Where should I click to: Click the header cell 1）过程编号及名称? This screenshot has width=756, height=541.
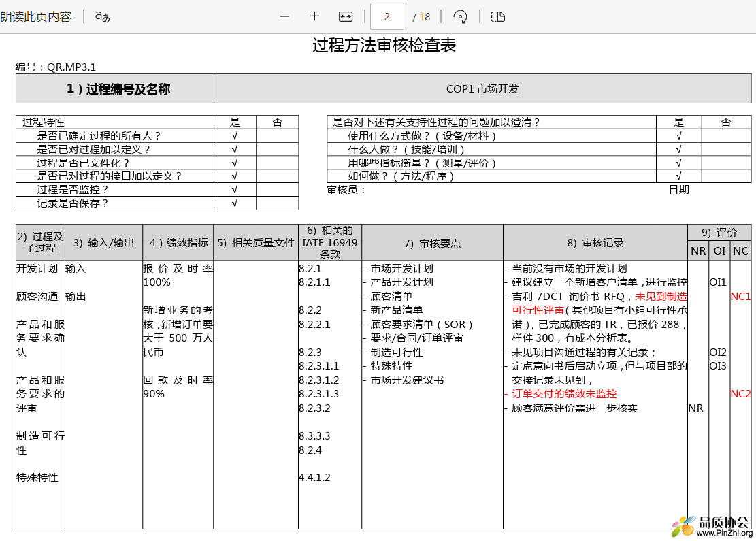(x=115, y=88)
